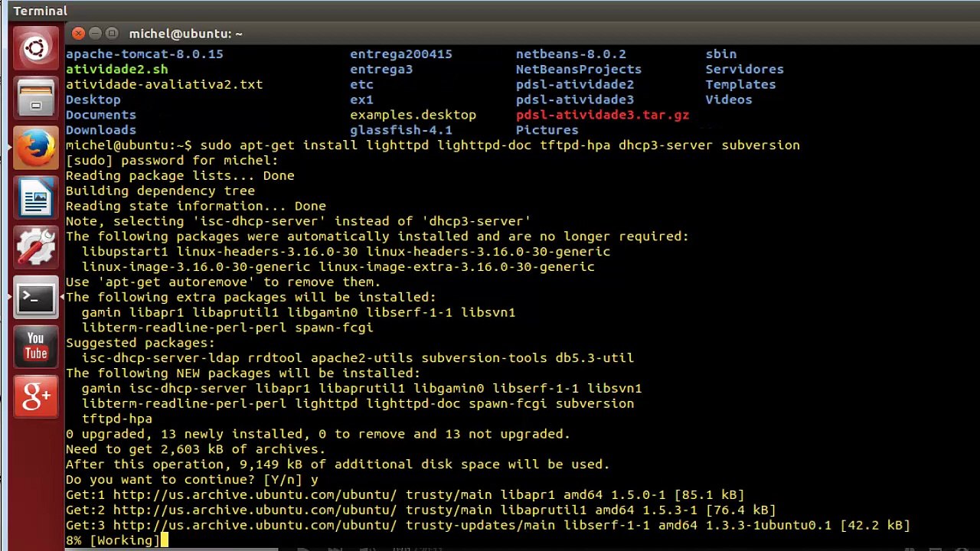Click the 'Documents' directory entry

(x=100, y=115)
